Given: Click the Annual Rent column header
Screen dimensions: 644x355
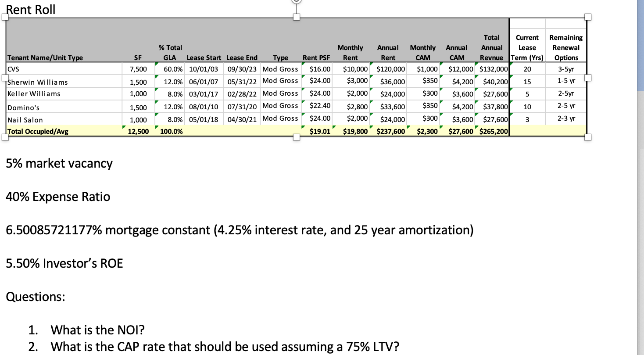Looking at the screenshot, I should [x=388, y=52].
